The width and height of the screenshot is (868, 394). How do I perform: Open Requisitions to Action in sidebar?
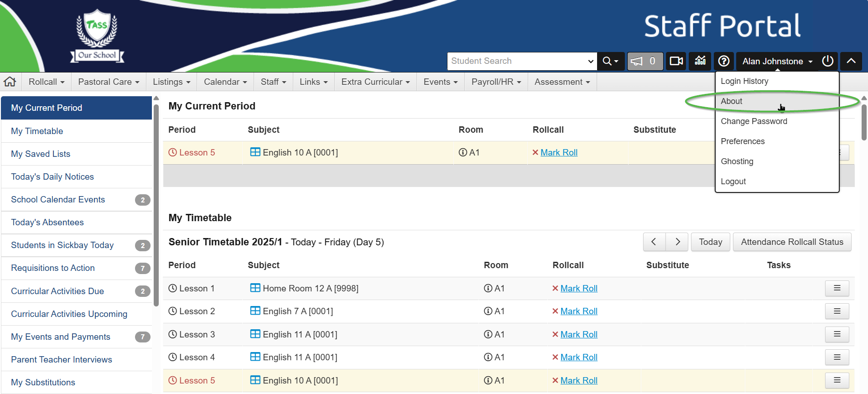point(53,268)
